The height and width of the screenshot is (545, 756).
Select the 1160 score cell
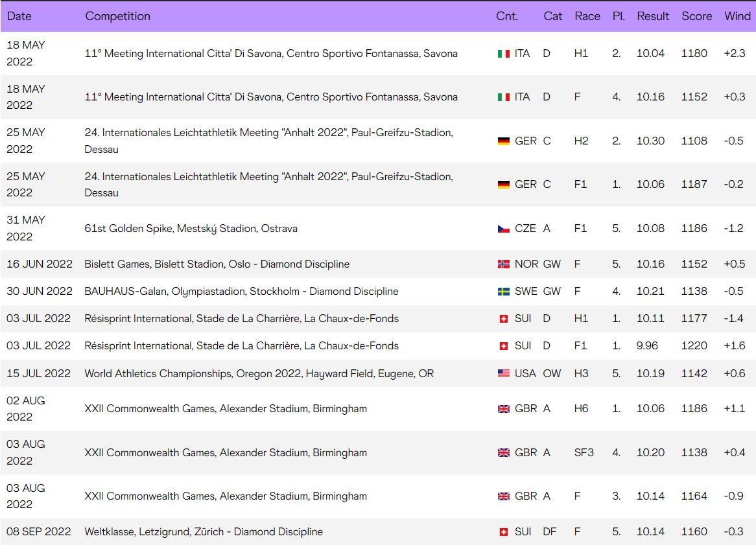coord(694,531)
